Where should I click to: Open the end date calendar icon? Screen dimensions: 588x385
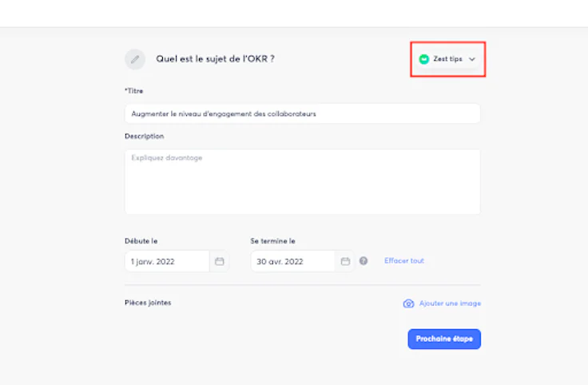tap(345, 261)
